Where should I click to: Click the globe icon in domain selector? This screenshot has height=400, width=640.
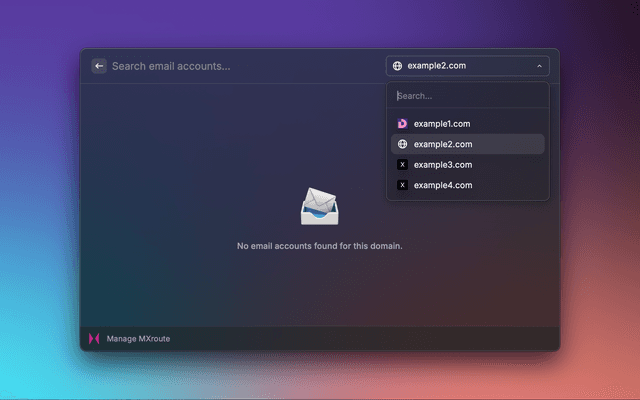tap(398, 67)
